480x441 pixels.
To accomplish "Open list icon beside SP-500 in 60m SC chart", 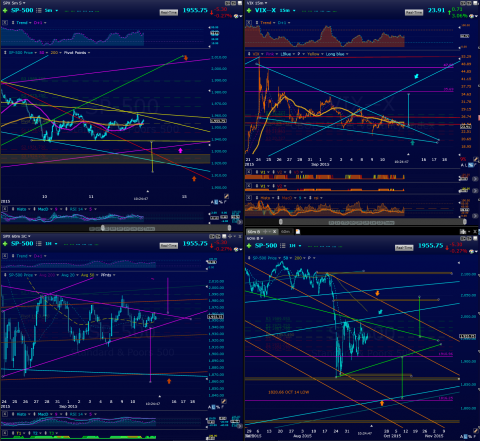I will coord(39,244).
